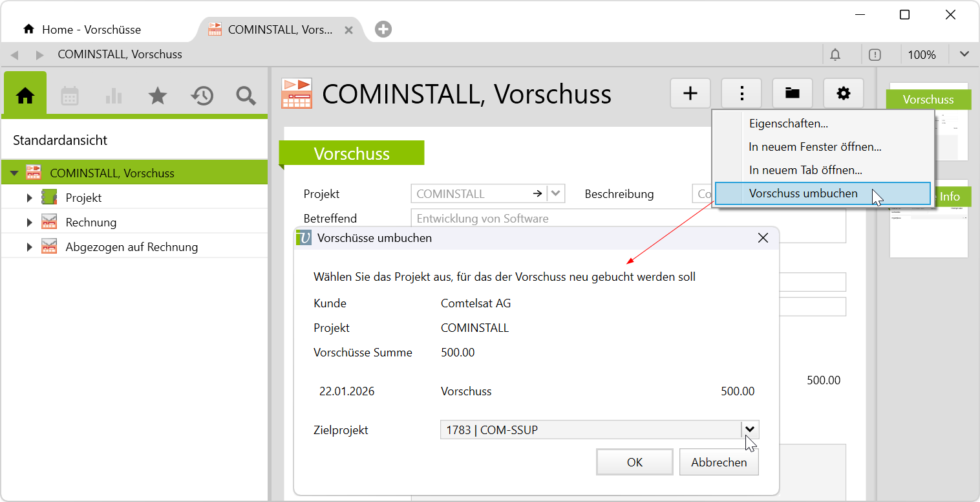Open the Zielprojekt dropdown list
The width and height of the screenshot is (980, 502).
click(x=749, y=430)
